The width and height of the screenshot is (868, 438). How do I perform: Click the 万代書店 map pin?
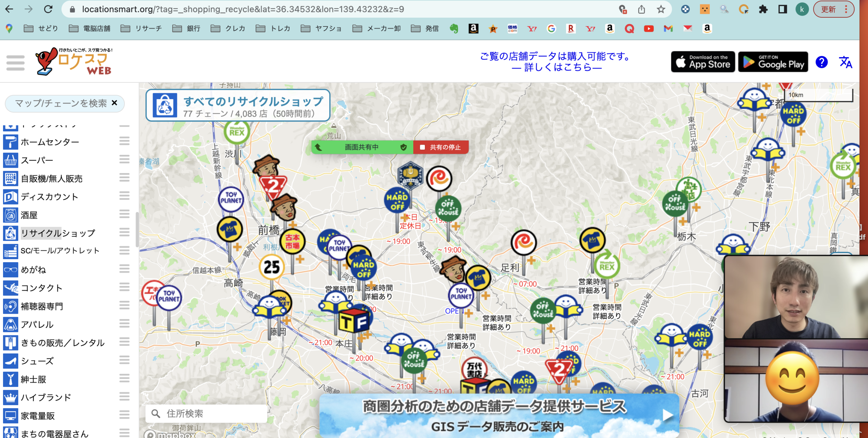(474, 369)
